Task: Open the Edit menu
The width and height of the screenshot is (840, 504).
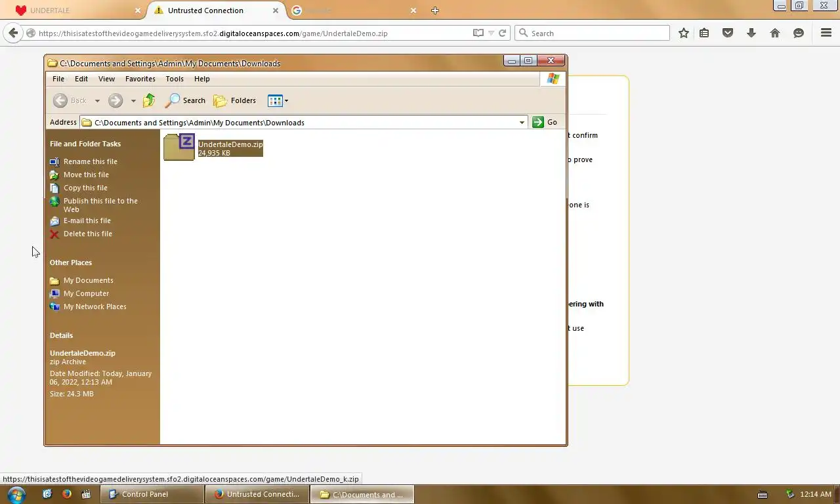Action: coord(81,79)
